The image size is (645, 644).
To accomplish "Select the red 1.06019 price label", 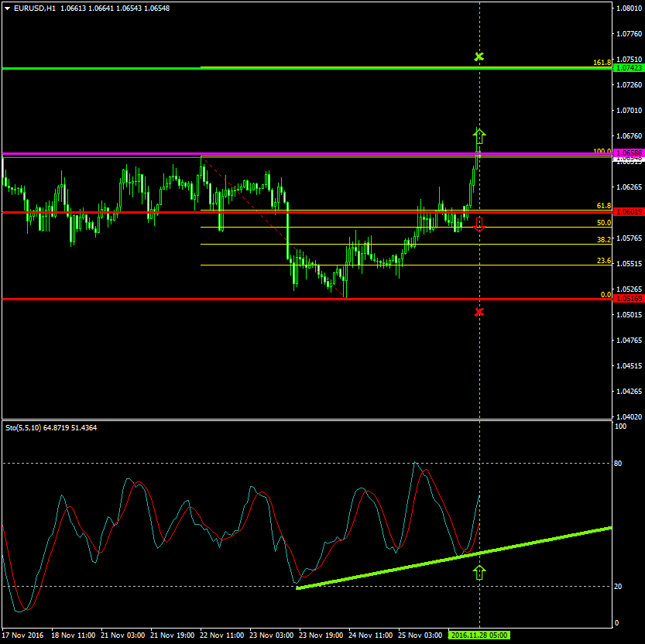I will [627, 211].
